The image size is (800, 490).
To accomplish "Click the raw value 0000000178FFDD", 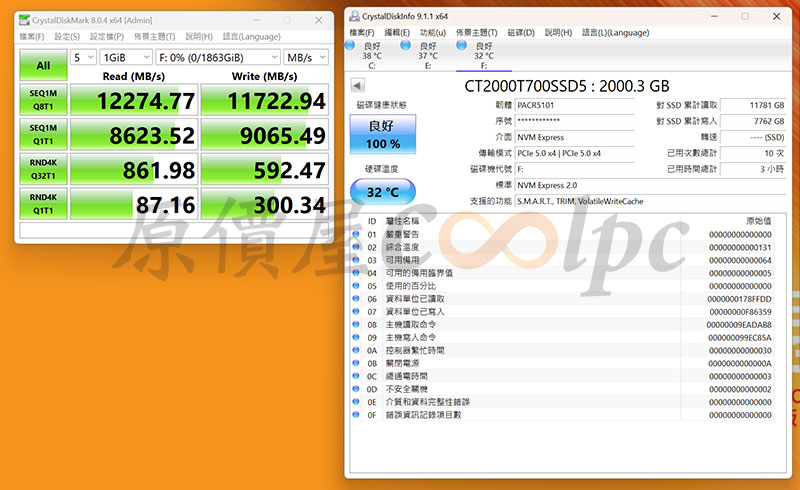I will [739, 299].
